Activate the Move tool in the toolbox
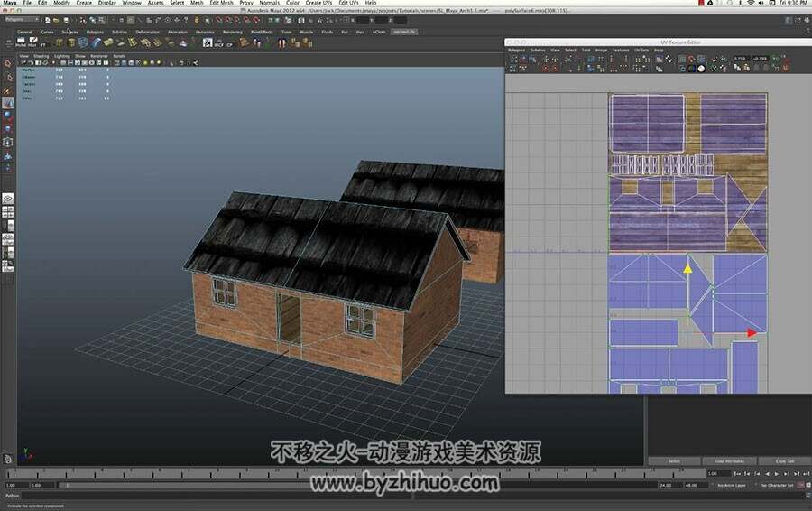 [x=8, y=103]
